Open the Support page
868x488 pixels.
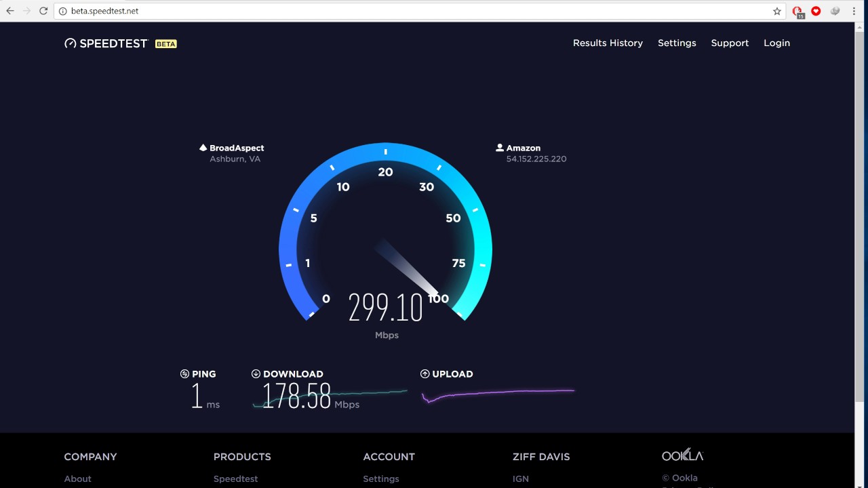(730, 43)
